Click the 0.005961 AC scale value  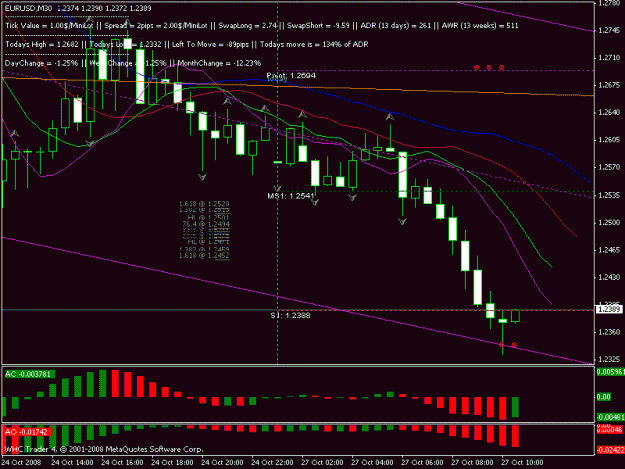click(x=610, y=372)
